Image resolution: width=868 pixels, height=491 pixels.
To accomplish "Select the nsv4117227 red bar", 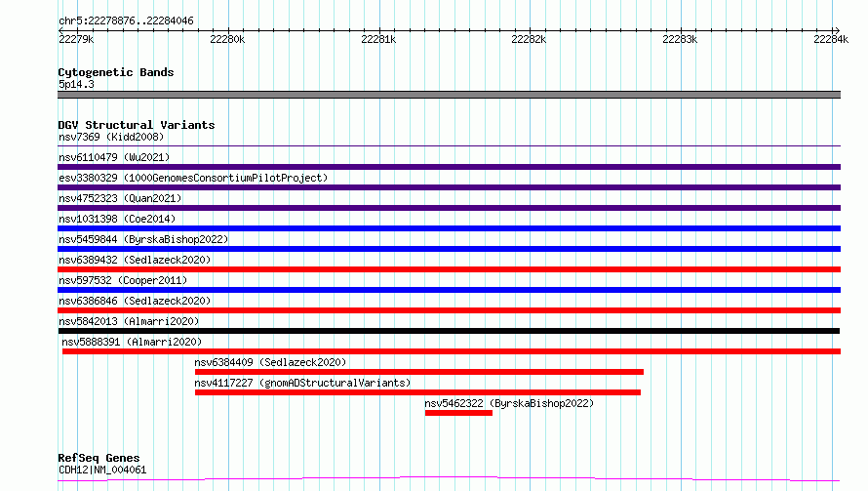I will pyautogui.click(x=418, y=392).
